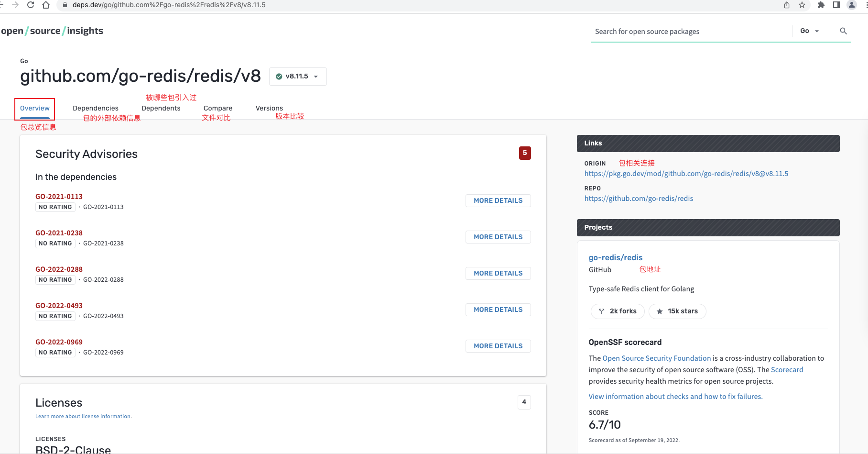Image resolution: width=868 pixels, height=454 pixels.
Task: Click More Details for GO-2022-0493
Action: (498, 310)
